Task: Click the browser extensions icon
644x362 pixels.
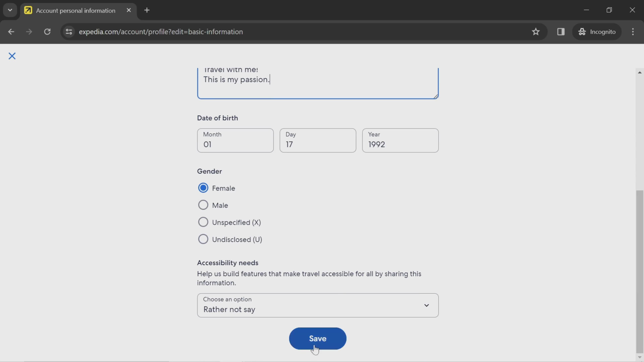Action: click(x=560, y=31)
